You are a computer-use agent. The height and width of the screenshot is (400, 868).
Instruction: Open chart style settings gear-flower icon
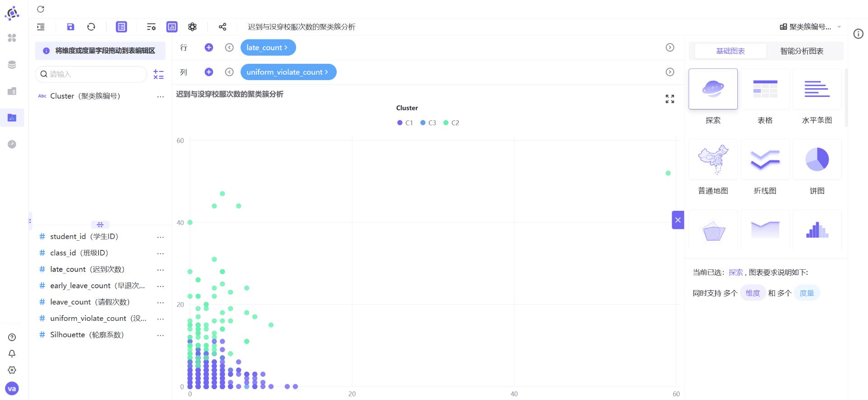(x=193, y=27)
